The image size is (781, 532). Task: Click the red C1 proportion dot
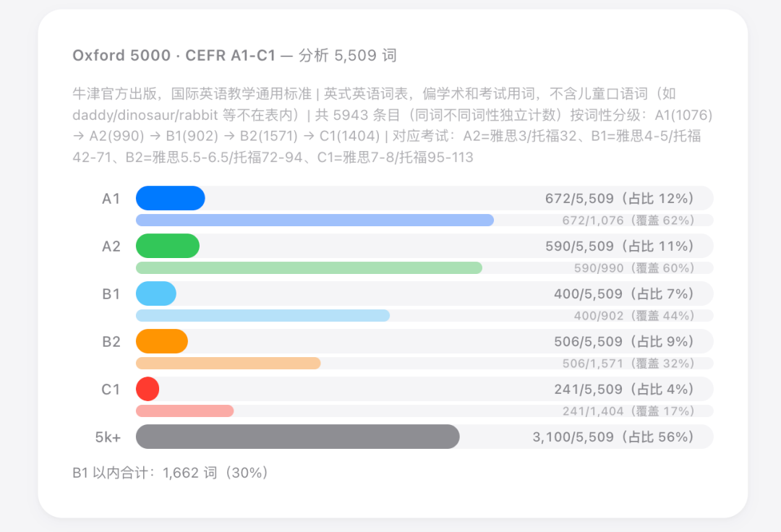point(148,389)
